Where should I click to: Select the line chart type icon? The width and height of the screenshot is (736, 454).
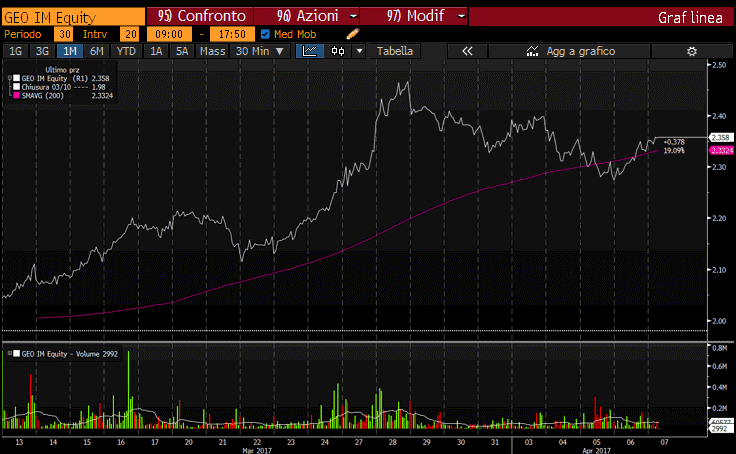click(311, 51)
